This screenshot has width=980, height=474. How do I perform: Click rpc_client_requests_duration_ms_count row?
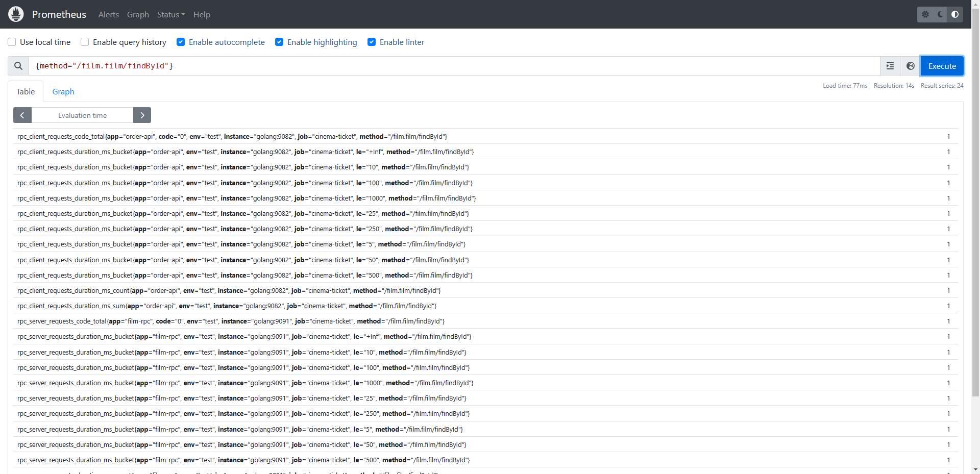coord(485,290)
